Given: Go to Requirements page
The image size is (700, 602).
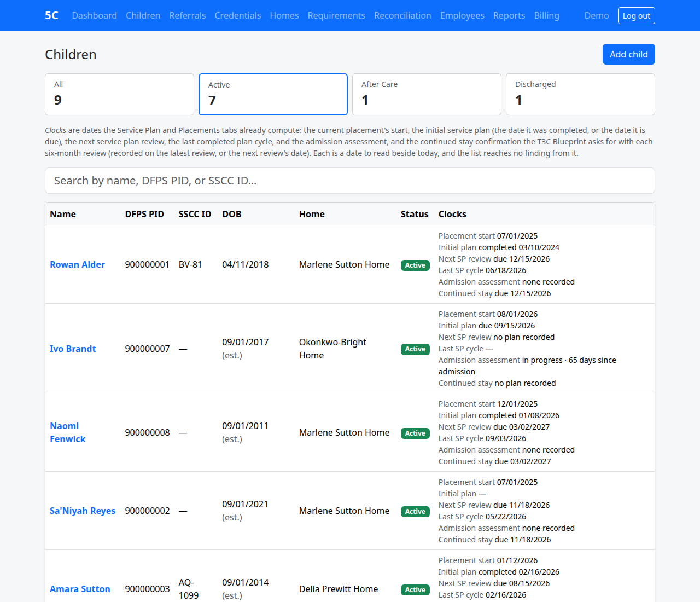Looking at the screenshot, I should click(x=336, y=15).
